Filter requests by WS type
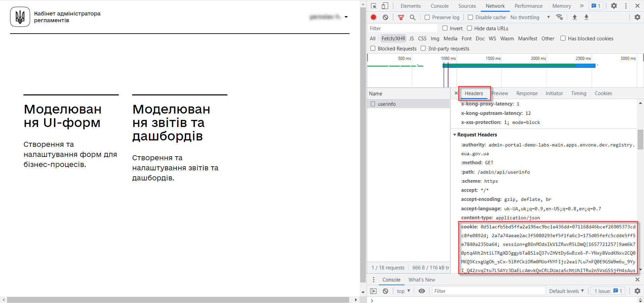The height and width of the screenshot is (303, 644). coord(492,38)
